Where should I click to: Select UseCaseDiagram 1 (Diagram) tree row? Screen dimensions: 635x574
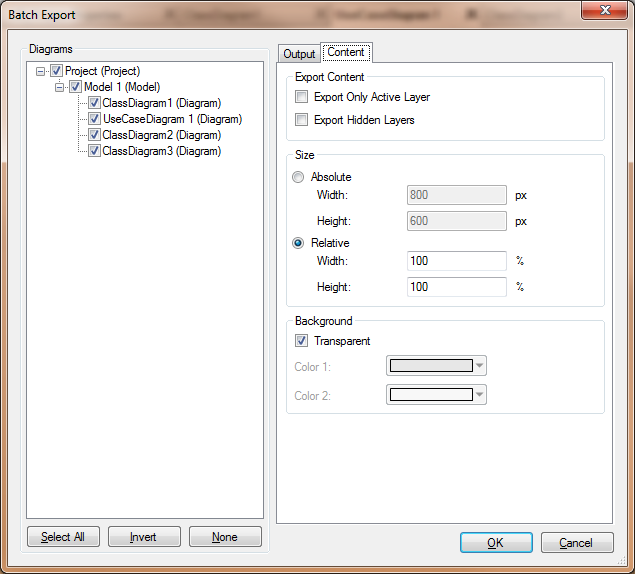[172, 119]
